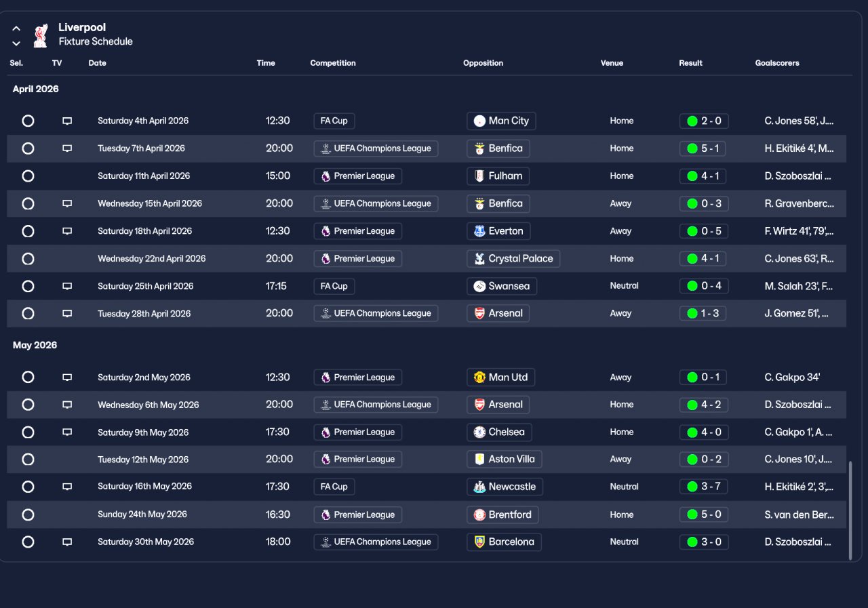The width and height of the screenshot is (868, 608).
Task: Open Arsenal from the 6th May fixture
Action: click(x=498, y=405)
